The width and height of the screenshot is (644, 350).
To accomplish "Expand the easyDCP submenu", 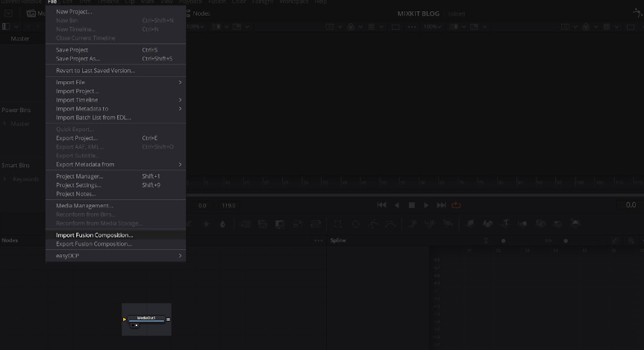I will coord(180,256).
